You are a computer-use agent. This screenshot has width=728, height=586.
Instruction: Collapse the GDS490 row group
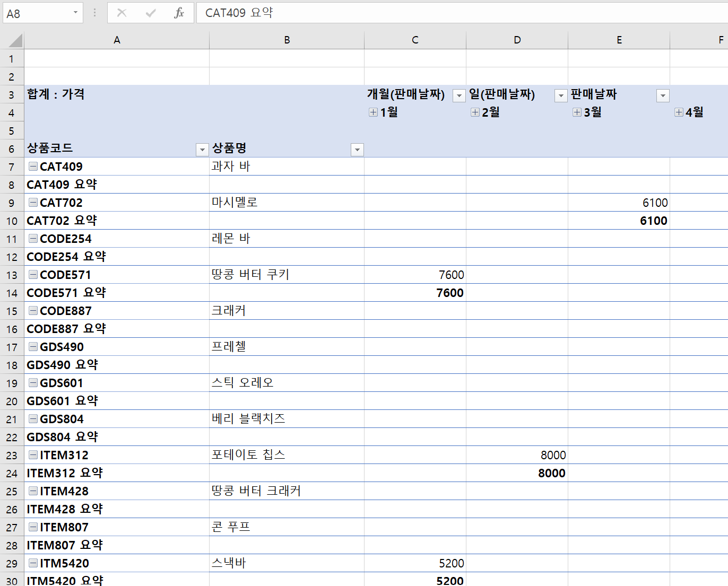pyautogui.click(x=33, y=347)
